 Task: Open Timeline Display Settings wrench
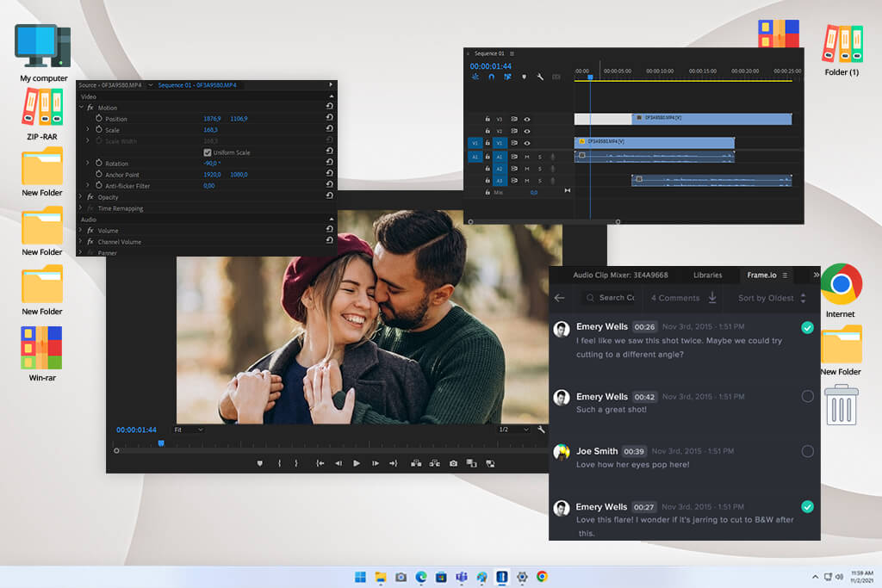click(x=540, y=77)
